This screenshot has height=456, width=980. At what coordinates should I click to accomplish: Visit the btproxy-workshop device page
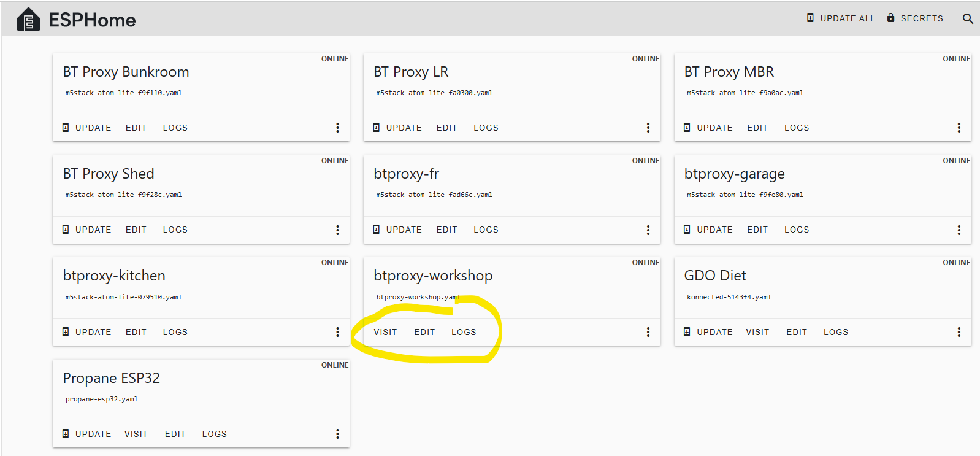(385, 332)
